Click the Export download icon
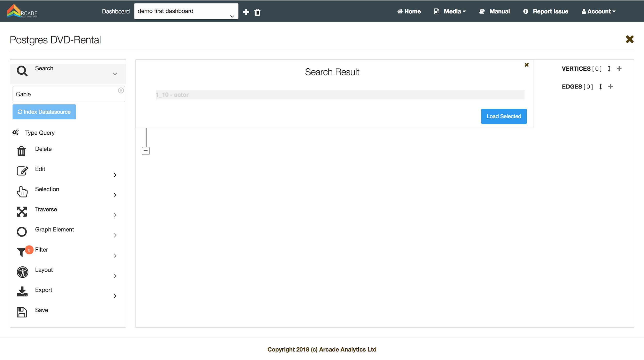The image size is (644, 360). coord(22,292)
